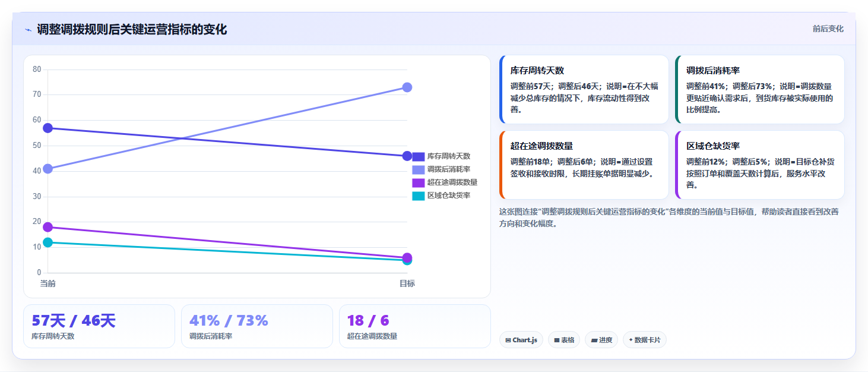This screenshot has height=372, width=868.
Task: Click y-axis value 70
Action: coord(37,94)
